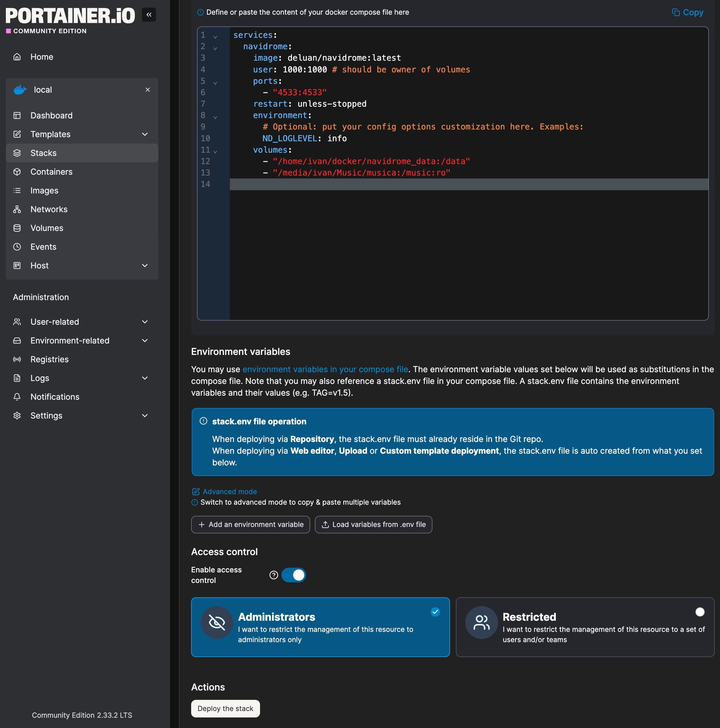Open the Stacks menu item
This screenshot has height=728, width=720.
pyautogui.click(x=43, y=153)
